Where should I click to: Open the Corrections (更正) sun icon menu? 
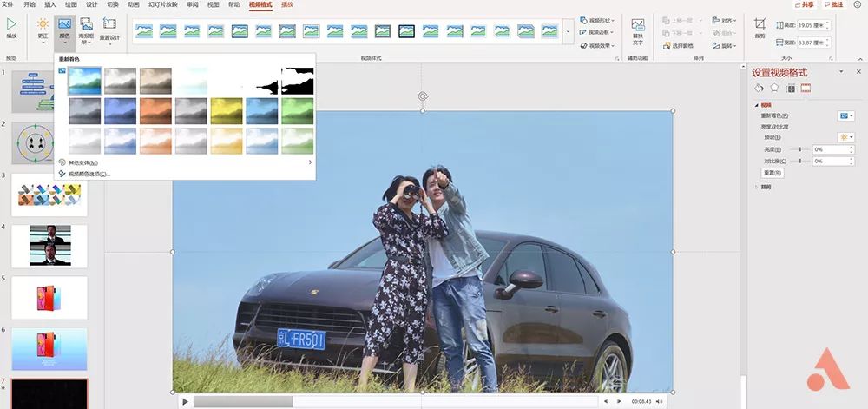click(43, 29)
